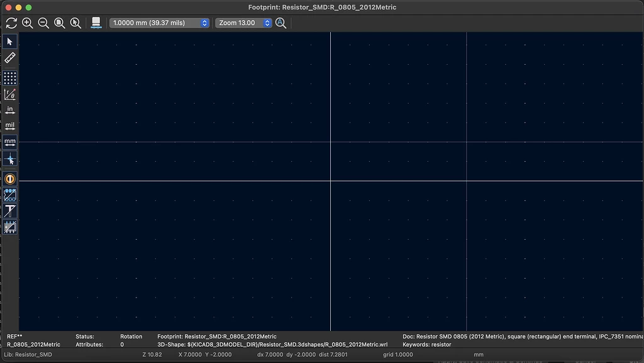This screenshot has width=644, height=363.
Task: Open the grid size dropdown showing 1.0000 mm
Action: coord(158,22)
